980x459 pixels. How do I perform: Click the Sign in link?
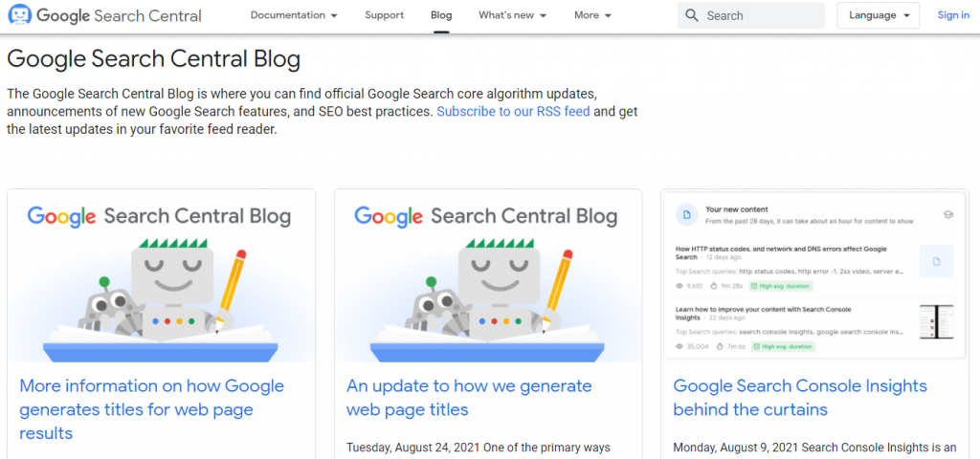click(953, 15)
